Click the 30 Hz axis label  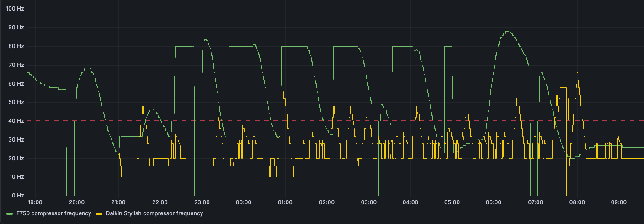16,140
